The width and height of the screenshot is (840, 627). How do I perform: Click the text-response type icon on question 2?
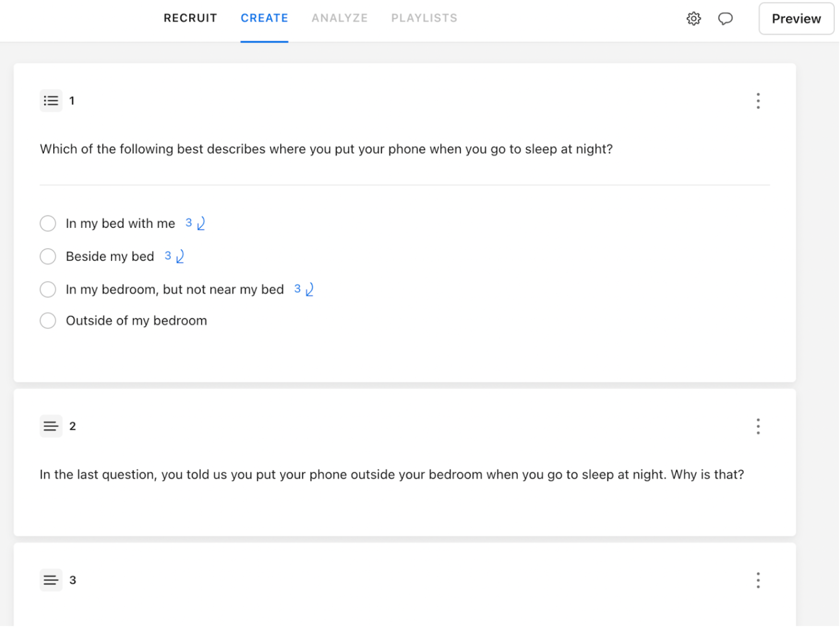(x=51, y=427)
